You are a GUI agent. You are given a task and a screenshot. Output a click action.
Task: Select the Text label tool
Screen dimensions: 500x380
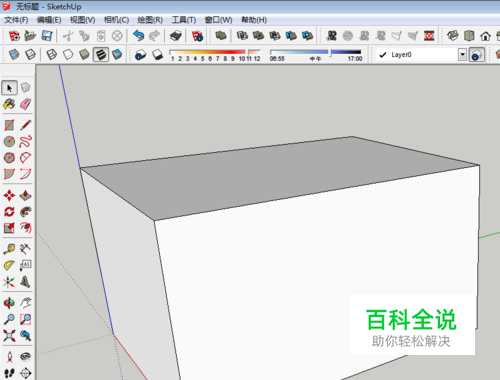pos(26,265)
